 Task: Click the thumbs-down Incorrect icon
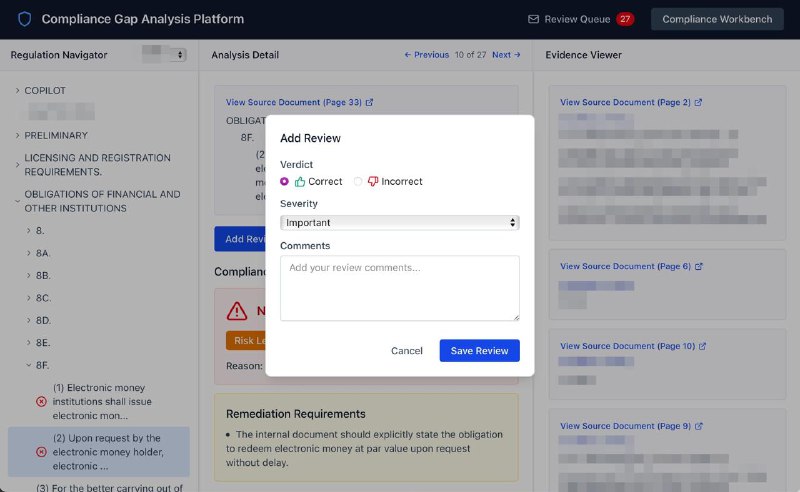click(x=373, y=182)
